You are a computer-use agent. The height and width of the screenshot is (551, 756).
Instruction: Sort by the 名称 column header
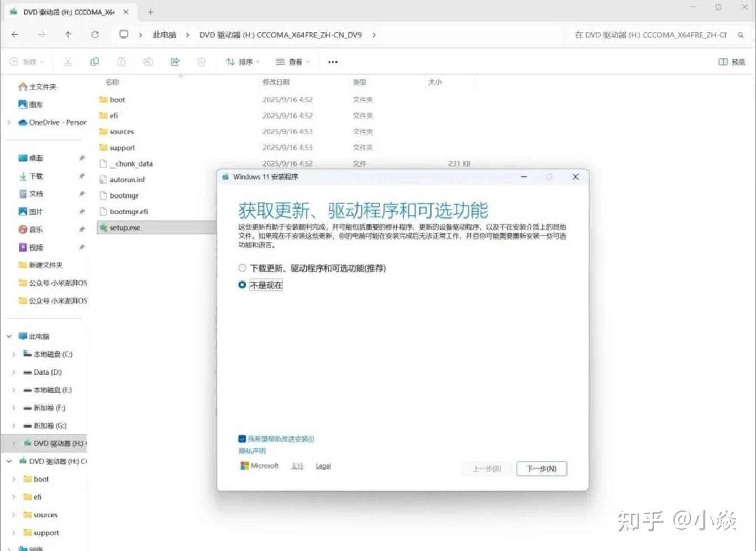coord(112,82)
